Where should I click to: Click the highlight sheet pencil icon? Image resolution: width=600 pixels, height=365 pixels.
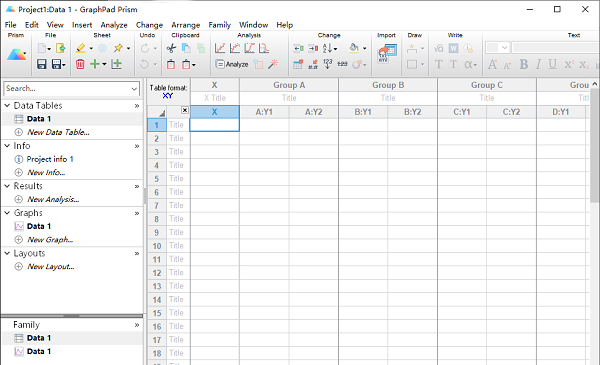pyautogui.click(x=81, y=48)
